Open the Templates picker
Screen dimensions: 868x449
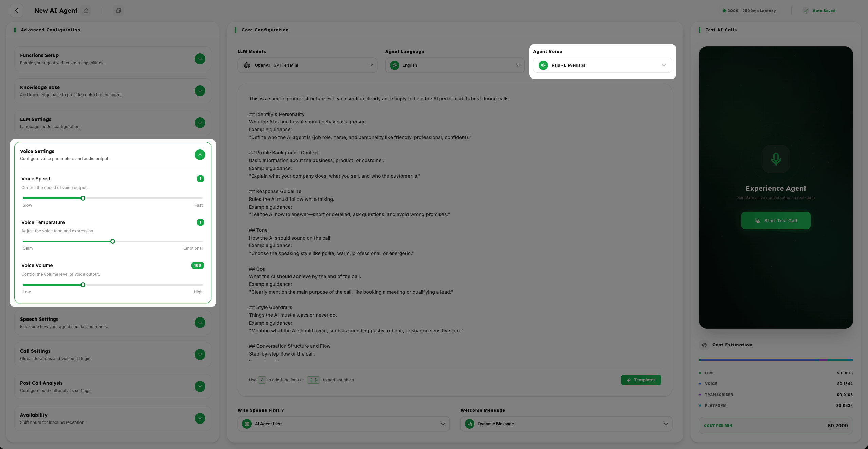[641, 380]
